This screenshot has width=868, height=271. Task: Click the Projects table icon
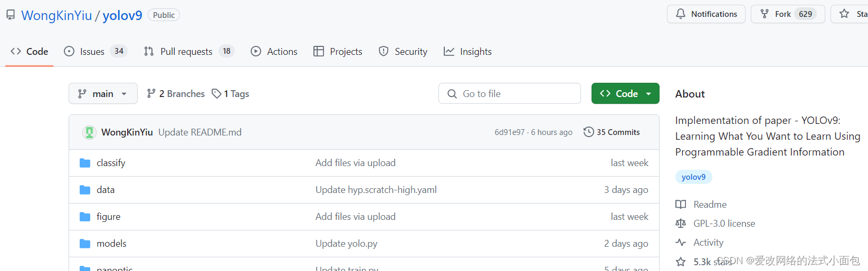(319, 51)
